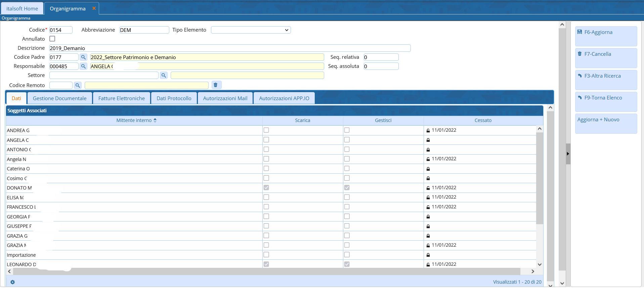The height and width of the screenshot is (288, 644).
Task: Click the Codice Padre search magnifier icon
Action: coord(83,57)
